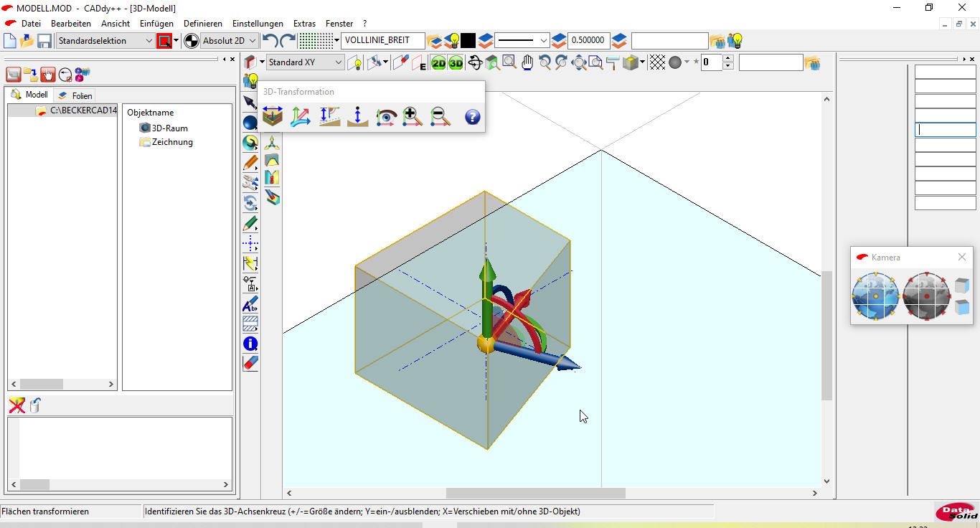
Task: Increase the value in the 0 spinner
Action: [x=728, y=59]
